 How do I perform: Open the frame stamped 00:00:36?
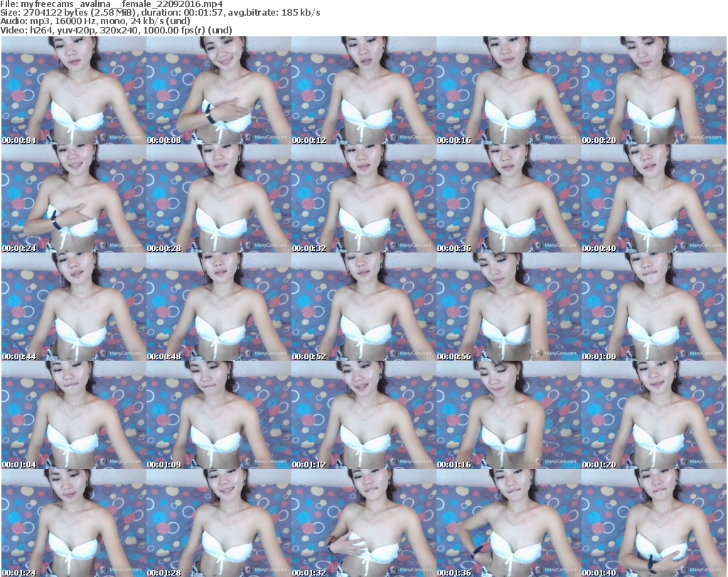pyautogui.click(x=508, y=198)
